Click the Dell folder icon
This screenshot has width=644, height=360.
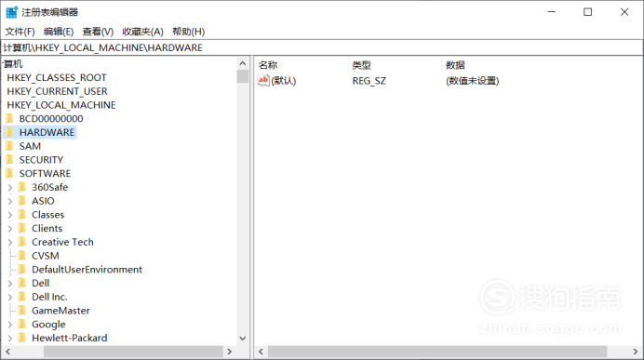tap(22, 283)
